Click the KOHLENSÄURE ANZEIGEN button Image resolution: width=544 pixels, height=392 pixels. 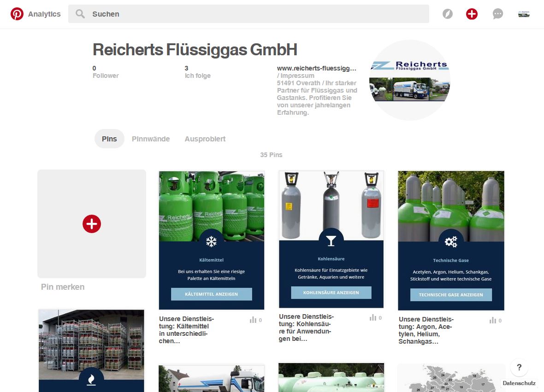click(x=331, y=293)
